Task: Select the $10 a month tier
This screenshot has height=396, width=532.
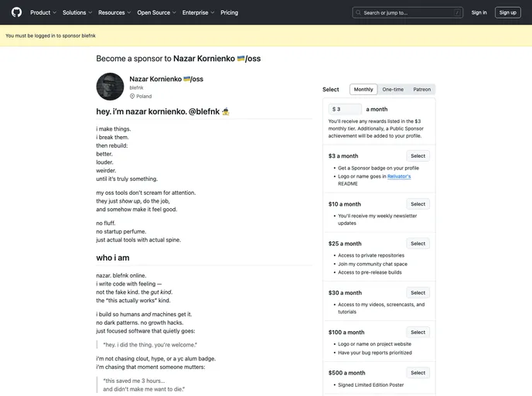Action: click(x=418, y=204)
